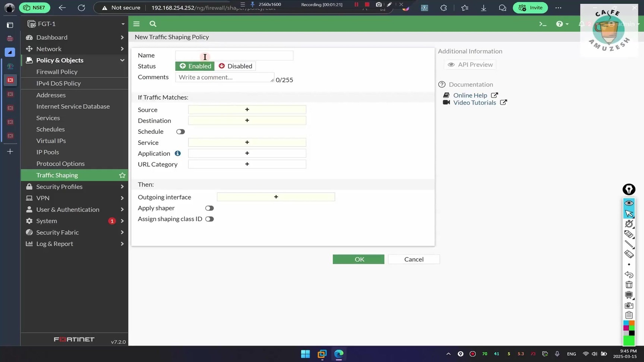Viewport: 644px width, 362px height.
Task: Open the browser chat bubble icon
Action: 502,7
